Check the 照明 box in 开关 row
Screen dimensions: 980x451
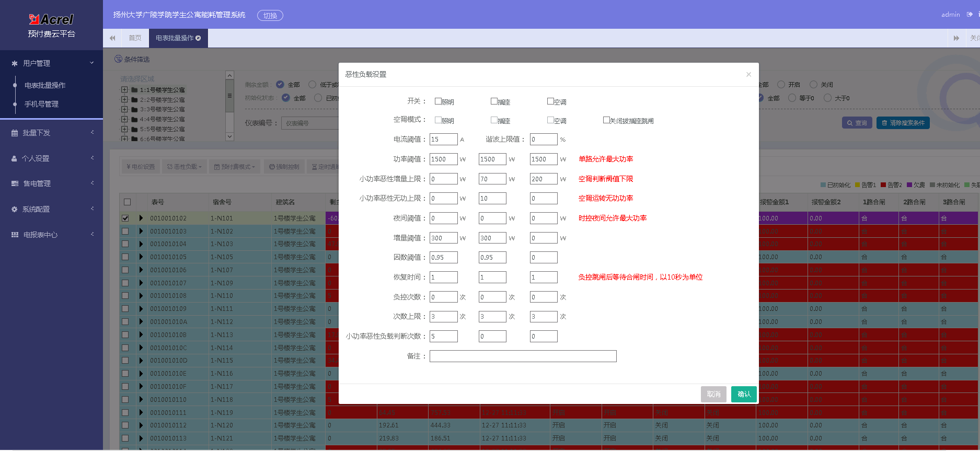coord(438,101)
